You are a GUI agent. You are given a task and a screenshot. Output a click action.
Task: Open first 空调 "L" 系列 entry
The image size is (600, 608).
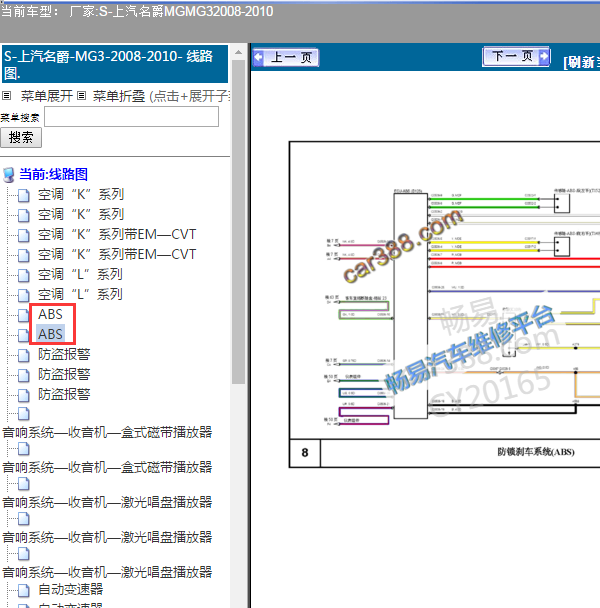[x=80, y=275]
